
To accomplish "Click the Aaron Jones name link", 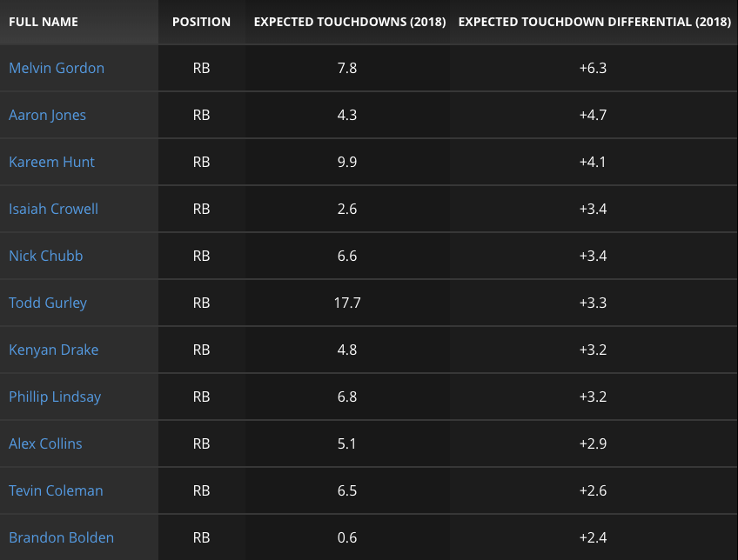I will (x=48, y=115).
